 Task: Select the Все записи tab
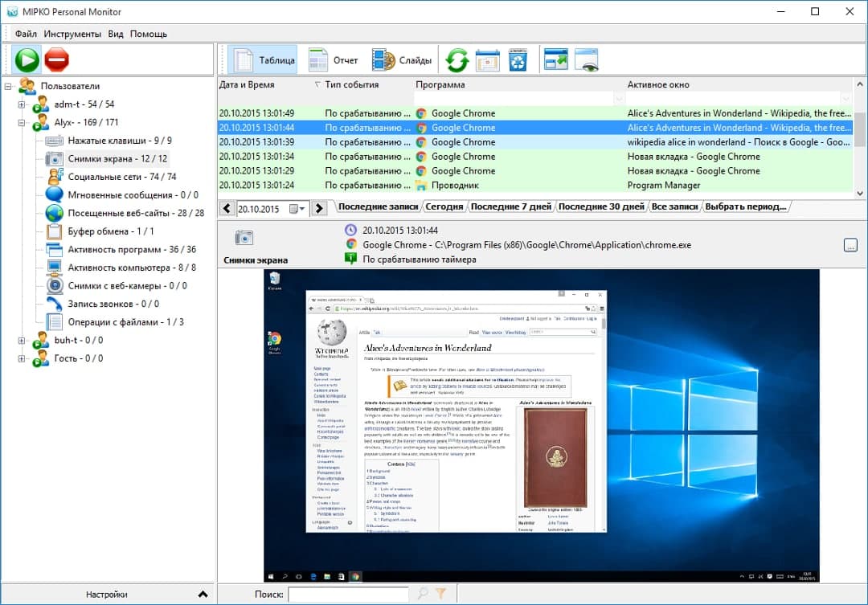click(674, 206)
